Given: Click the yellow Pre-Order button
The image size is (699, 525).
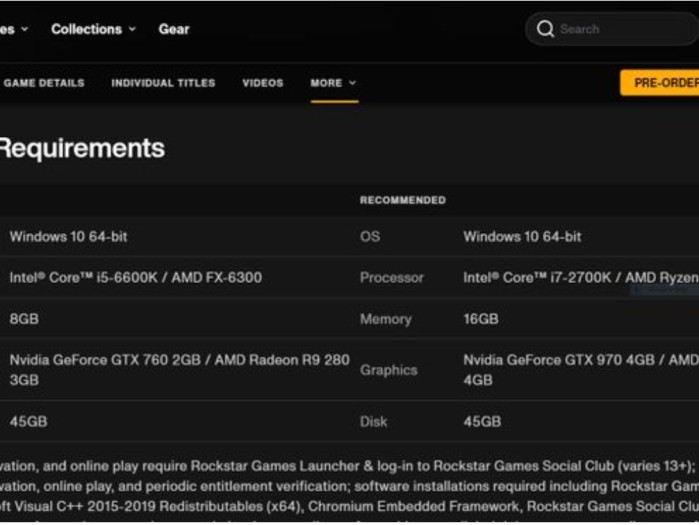Looking at the screenshot, I should [660, 83].
